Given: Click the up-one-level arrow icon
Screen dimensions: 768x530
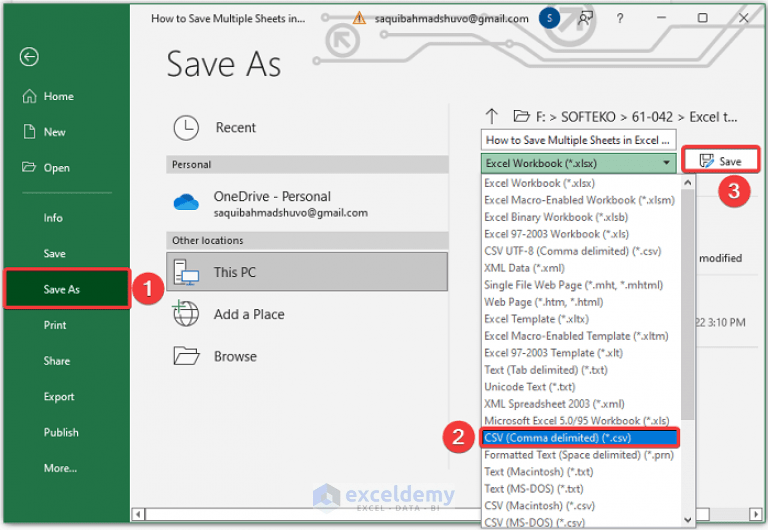Looking at the screenshot, I should point(491,117).
